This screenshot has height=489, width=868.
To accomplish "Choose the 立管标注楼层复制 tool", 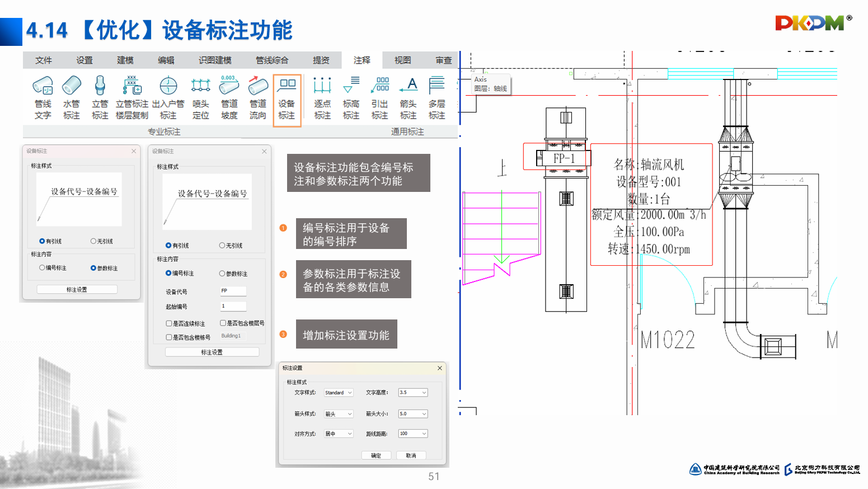I will click(132, 98).
